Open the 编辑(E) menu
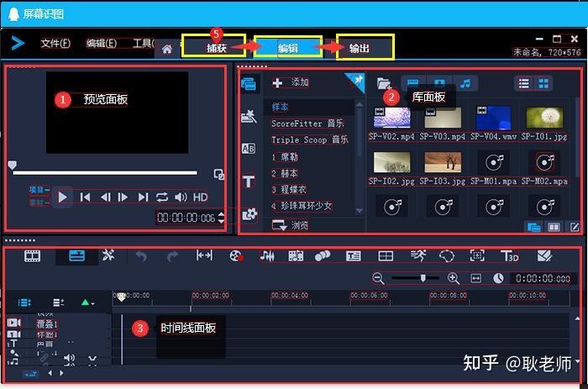This screenshot has height=389, width=588. click(x=102, y=44)
